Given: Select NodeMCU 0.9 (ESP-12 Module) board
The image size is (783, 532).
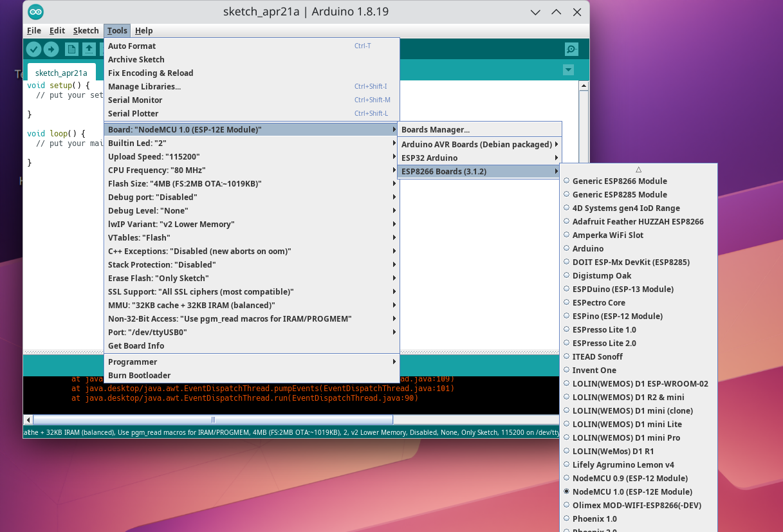Looking at the screenshot, I should [x=638, y=478].
